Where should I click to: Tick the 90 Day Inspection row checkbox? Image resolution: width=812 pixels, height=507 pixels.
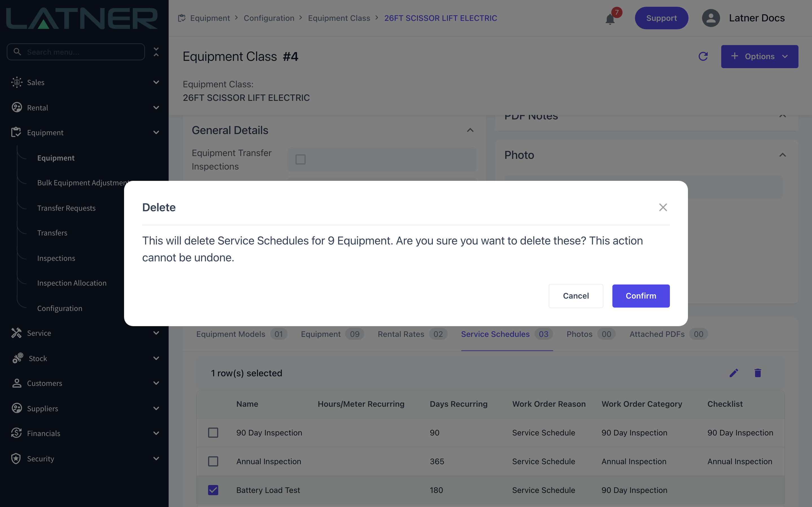click(213, 433)
